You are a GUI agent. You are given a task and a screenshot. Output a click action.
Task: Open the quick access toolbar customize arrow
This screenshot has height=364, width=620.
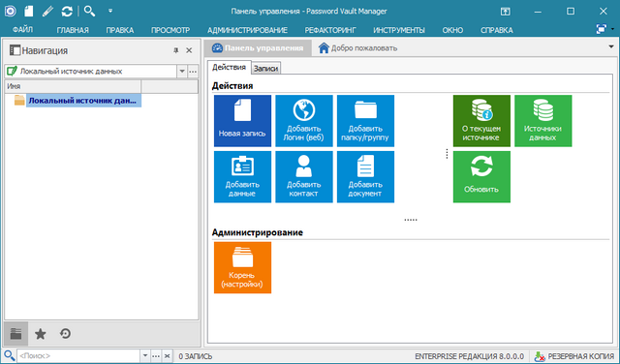pyautogui.click(x=110, y=11)
